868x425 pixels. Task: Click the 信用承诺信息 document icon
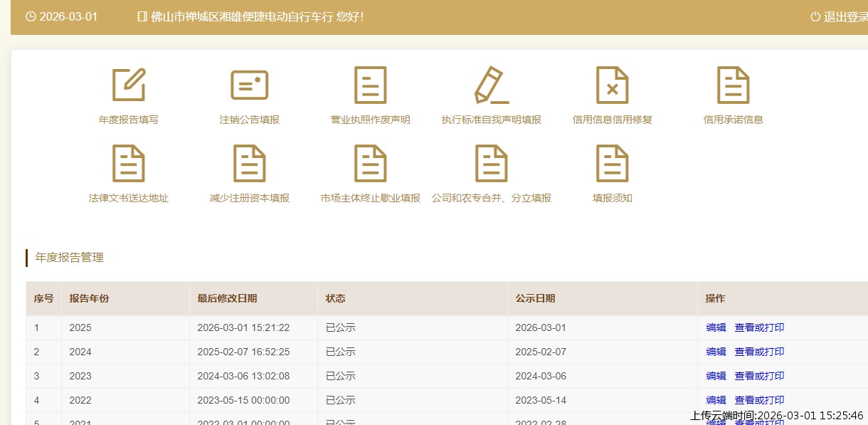(734, 85)
